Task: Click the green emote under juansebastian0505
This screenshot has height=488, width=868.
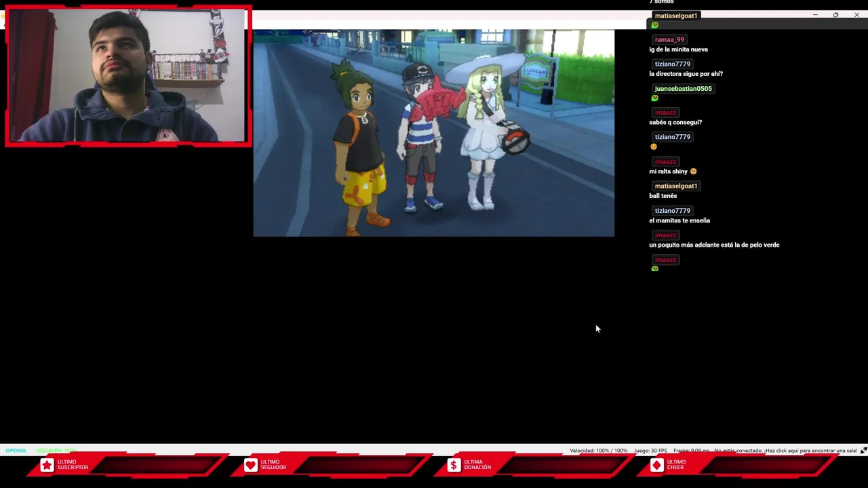Action: coord(654,98)
